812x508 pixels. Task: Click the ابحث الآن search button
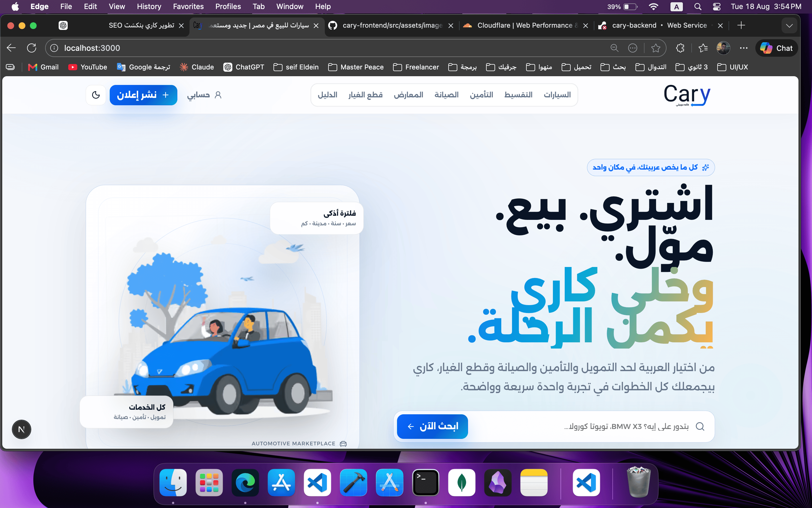(432, 426)
